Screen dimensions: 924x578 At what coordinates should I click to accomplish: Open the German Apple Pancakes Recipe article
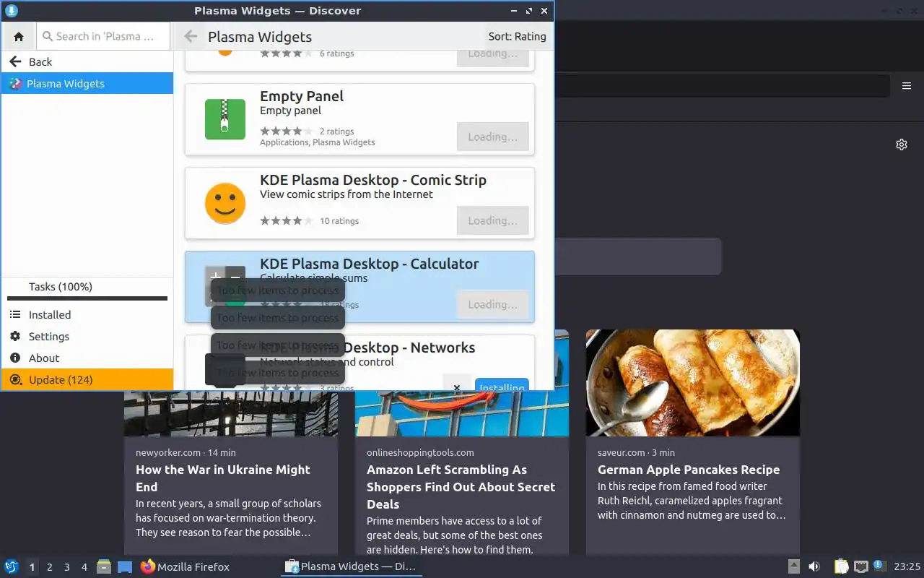coord(689,470)
